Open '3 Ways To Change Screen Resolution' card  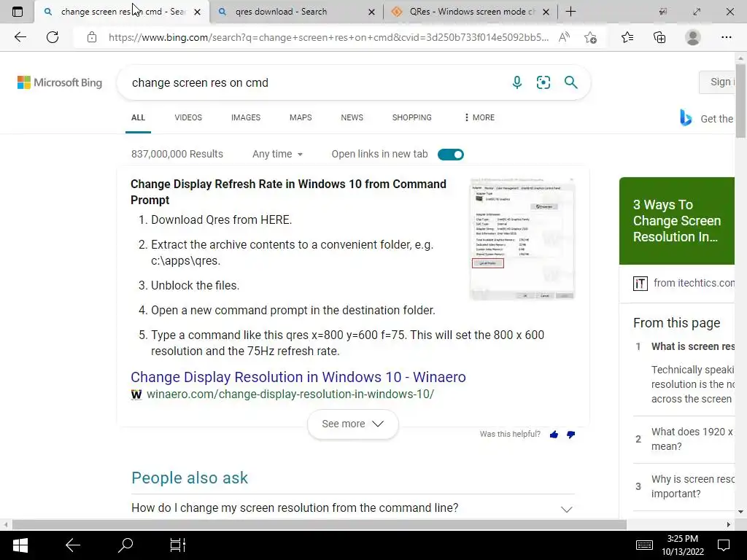(x=677, y=220)
